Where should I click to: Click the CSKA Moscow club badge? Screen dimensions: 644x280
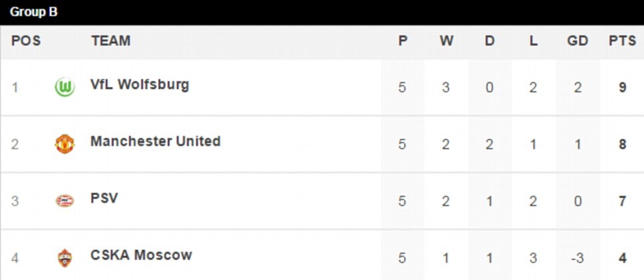[65, 257]
